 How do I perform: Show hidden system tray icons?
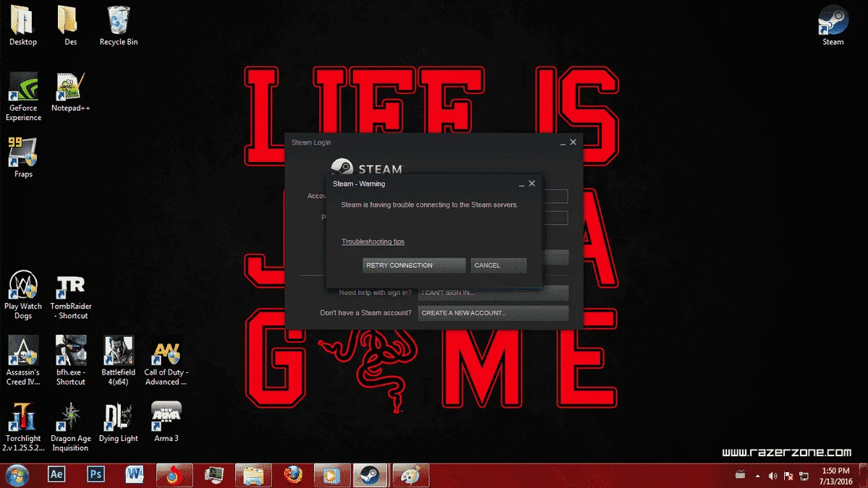(x=757, y=476)
